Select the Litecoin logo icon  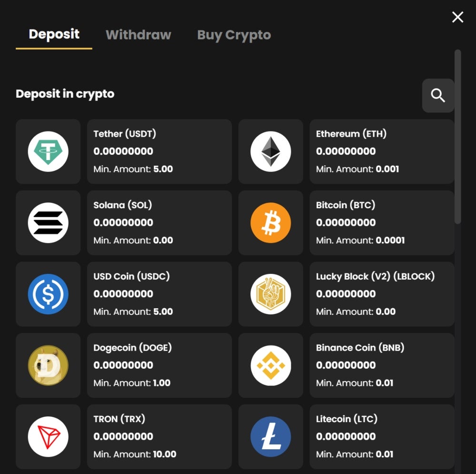pyautogui.click(x=270, y=437)
